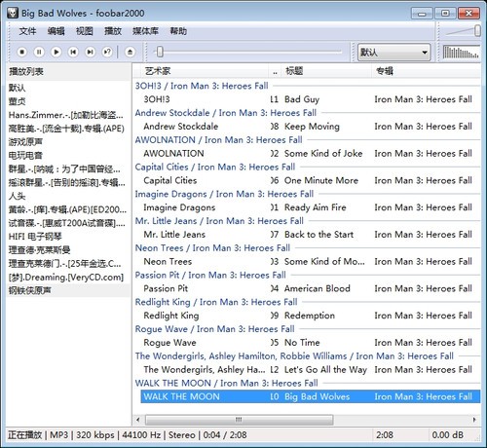The image size is (487, 448).
Task: Click the seek bar slider handle
Action: click(x=160, y=52)
